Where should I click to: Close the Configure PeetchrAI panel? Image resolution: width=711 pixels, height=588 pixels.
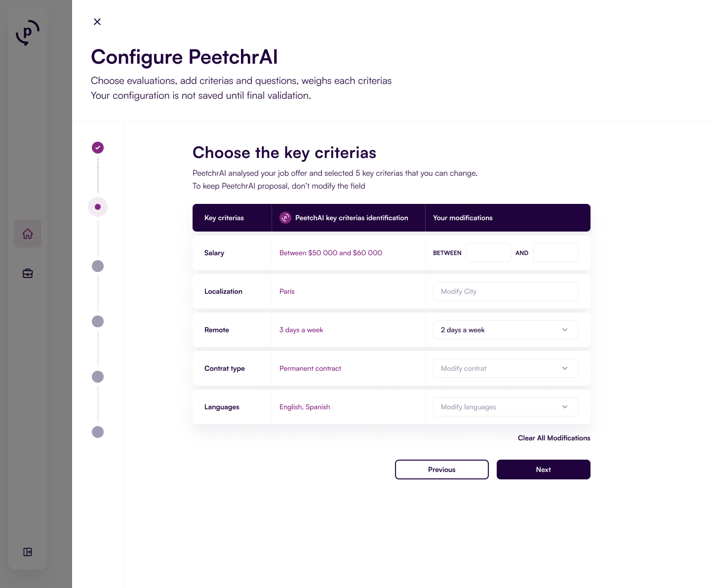click(97, 22)
